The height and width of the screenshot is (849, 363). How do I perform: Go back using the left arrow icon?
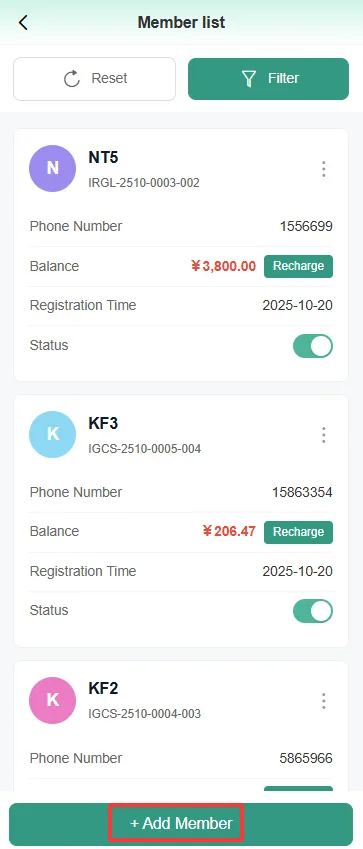23,23
